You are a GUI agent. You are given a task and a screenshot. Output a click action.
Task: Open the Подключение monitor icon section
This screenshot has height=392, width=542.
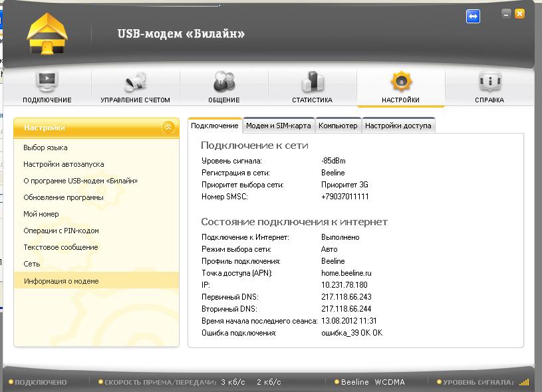click(x=47, y=86)
